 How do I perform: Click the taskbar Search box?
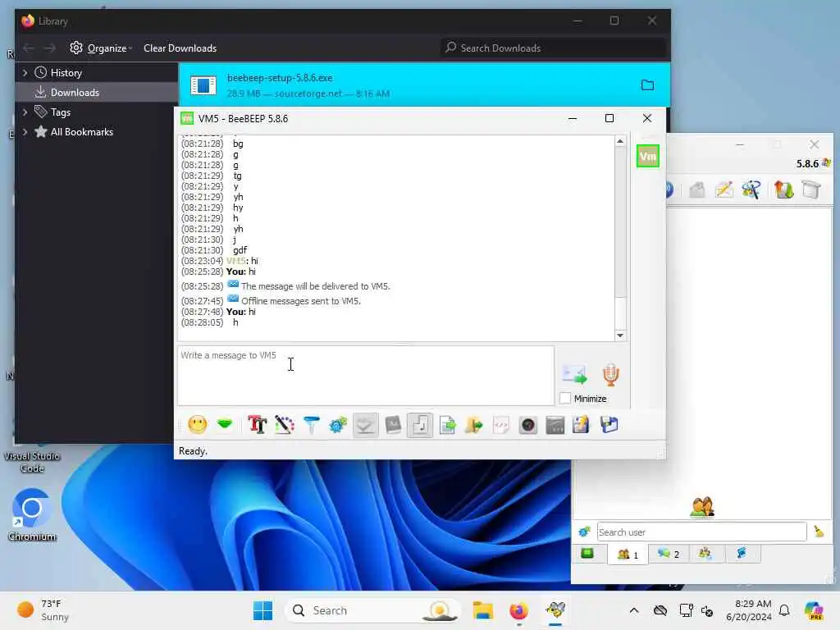point(373,610)
